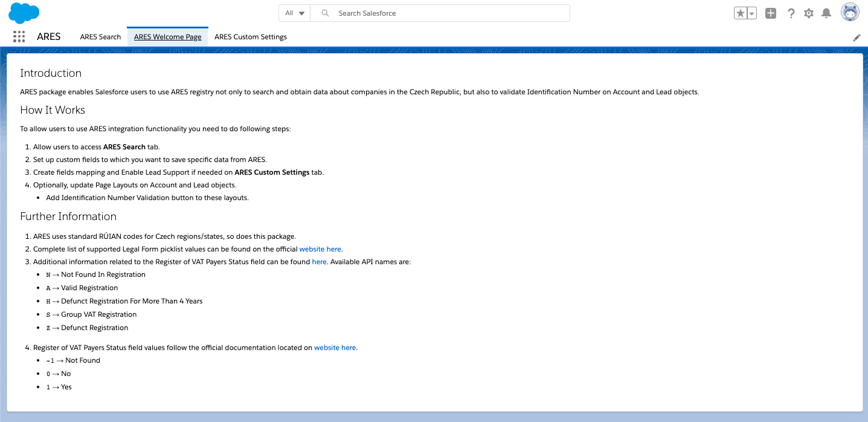Open the user profile avatar
The image size is (868, 422).
click(850, 13)
